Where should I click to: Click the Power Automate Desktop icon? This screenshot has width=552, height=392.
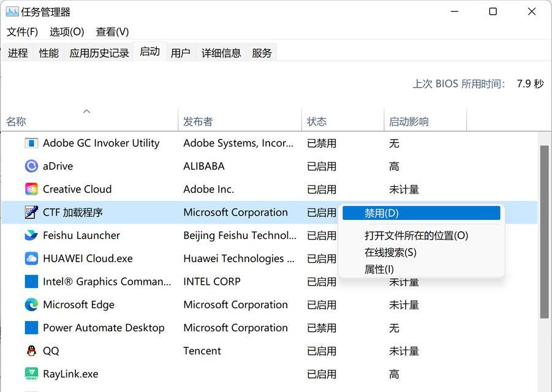click(31, 328)
